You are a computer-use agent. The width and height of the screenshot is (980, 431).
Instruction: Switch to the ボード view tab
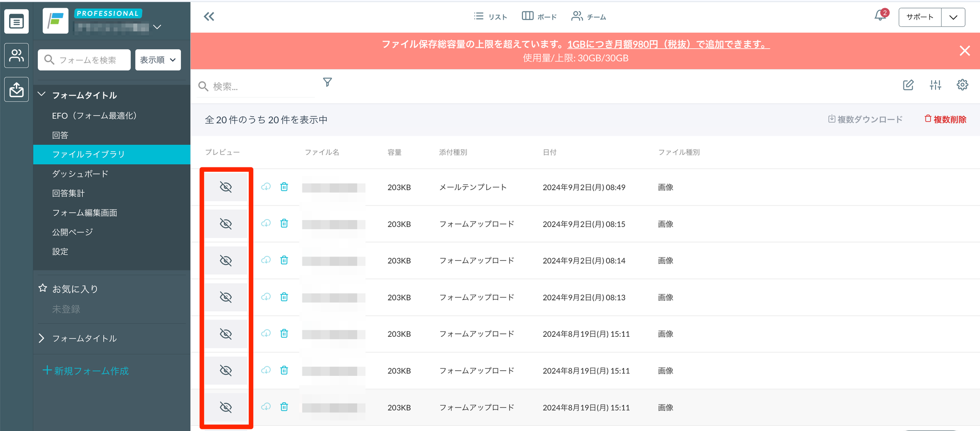pyautogui.click(x=539, y=17)
